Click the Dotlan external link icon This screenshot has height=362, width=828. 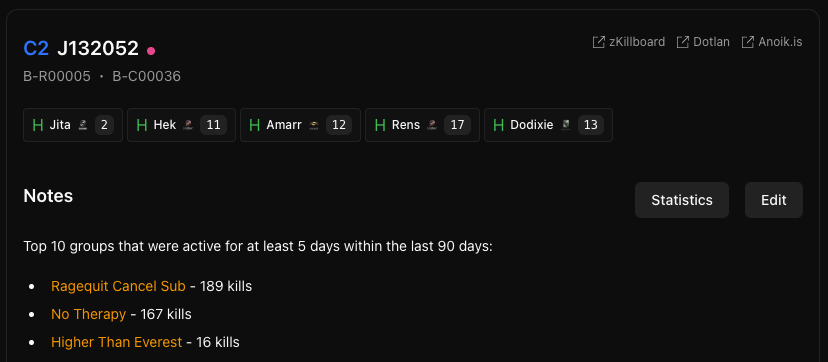click(683, 42)
